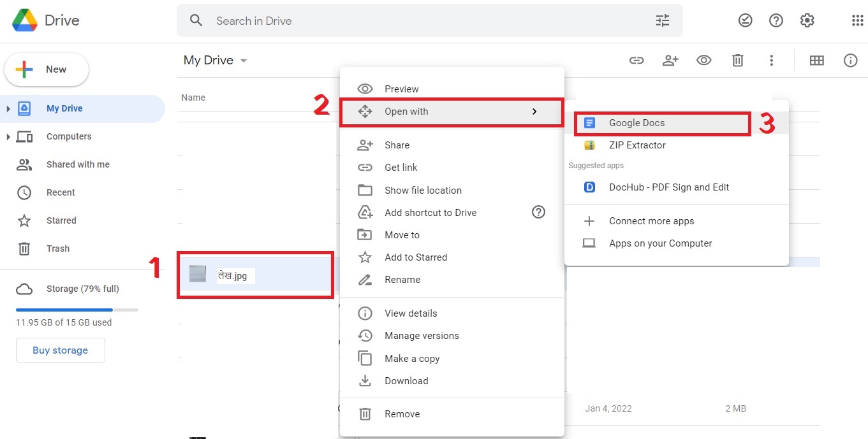Sort by the Name column header

pyautogui.click(x=193, y=97)
